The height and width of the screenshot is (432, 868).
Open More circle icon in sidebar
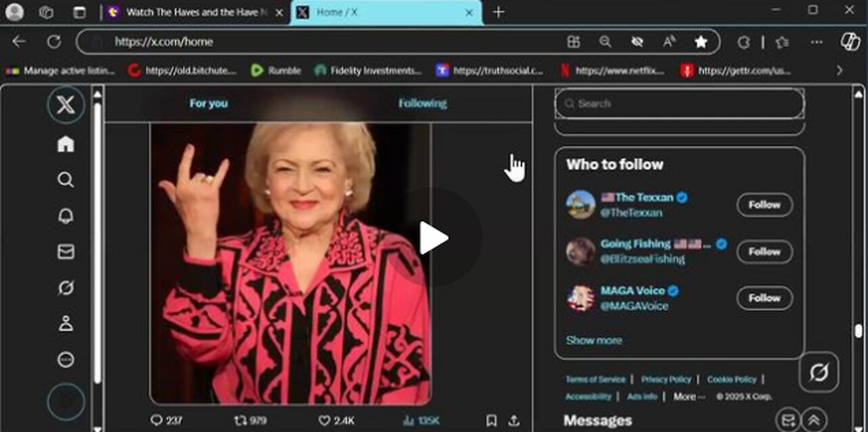66,359
